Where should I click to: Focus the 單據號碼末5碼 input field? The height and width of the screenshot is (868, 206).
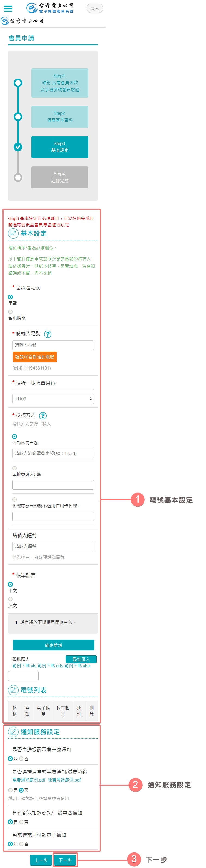(53, 485)
